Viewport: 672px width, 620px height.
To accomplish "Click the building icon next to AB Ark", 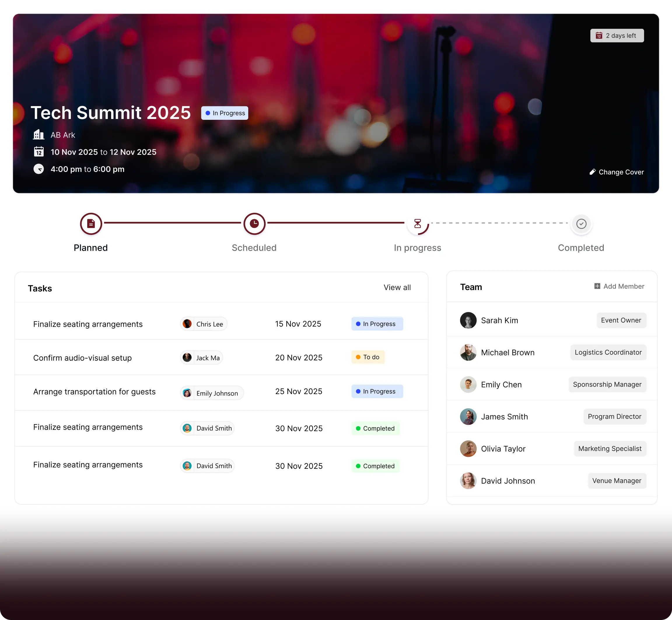I will click(x=38, y=135).
